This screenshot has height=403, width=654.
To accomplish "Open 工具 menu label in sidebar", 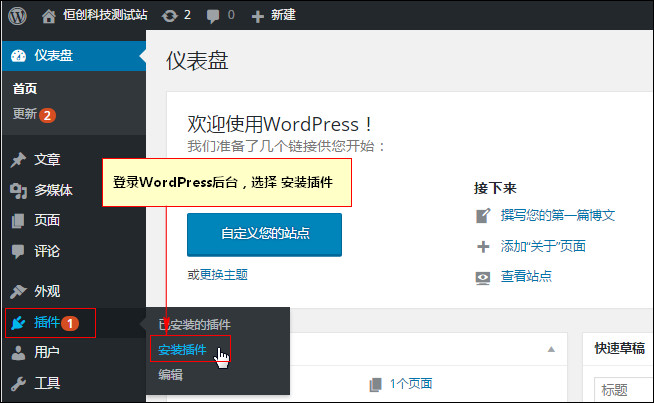I will (47, 383).
